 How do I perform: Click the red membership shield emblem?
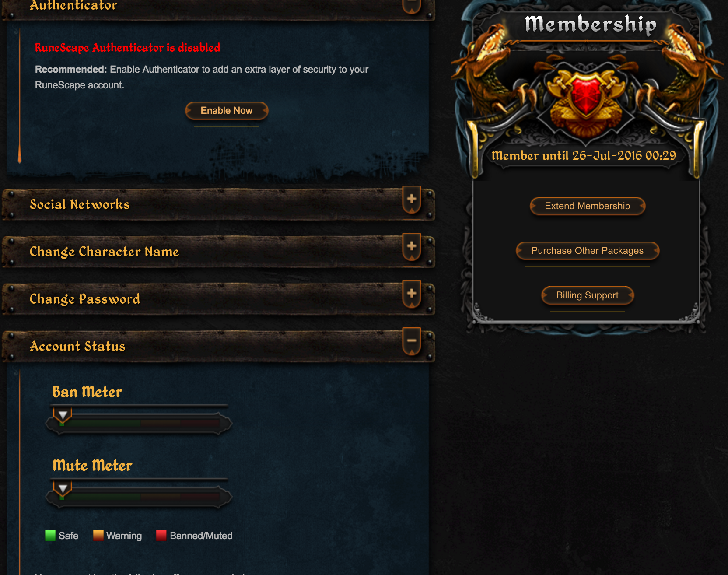pos(586,95)
